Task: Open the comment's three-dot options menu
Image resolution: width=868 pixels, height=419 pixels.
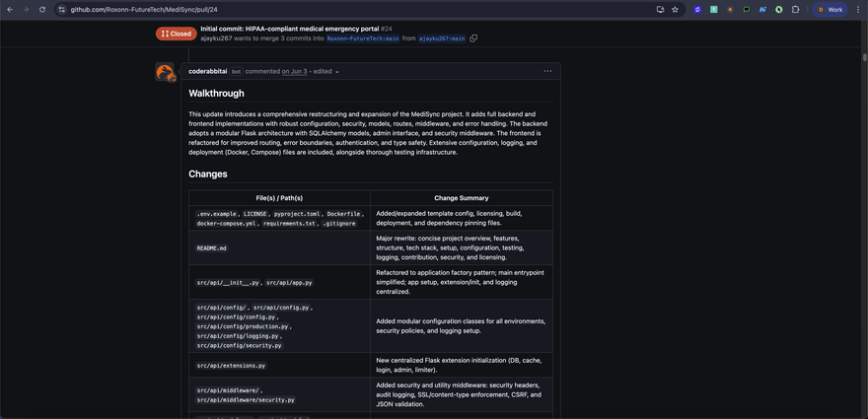Action: click(x=547, y=71)
